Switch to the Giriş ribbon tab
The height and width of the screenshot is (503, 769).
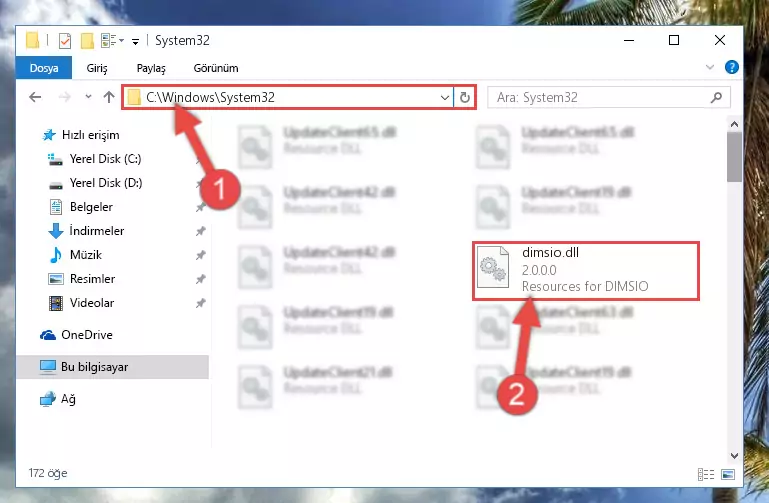pyautogui.click(x=97, y=68)
